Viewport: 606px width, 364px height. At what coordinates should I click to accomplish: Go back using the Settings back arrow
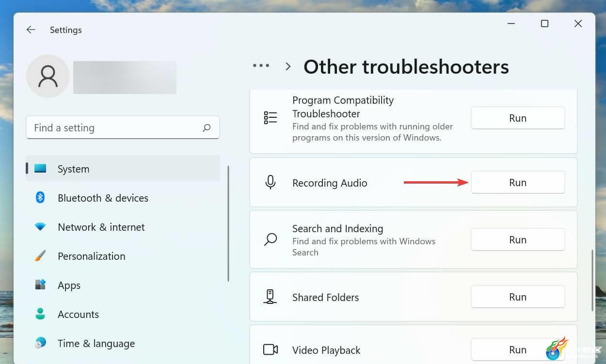click(x=31, y=30)
